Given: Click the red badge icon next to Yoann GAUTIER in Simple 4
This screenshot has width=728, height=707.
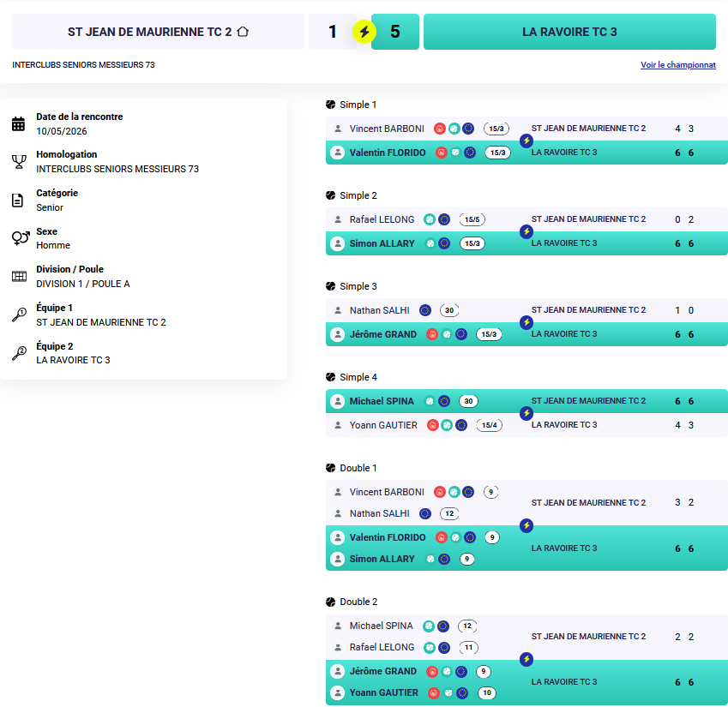Looking at the screenshot, I should (433, 425).
